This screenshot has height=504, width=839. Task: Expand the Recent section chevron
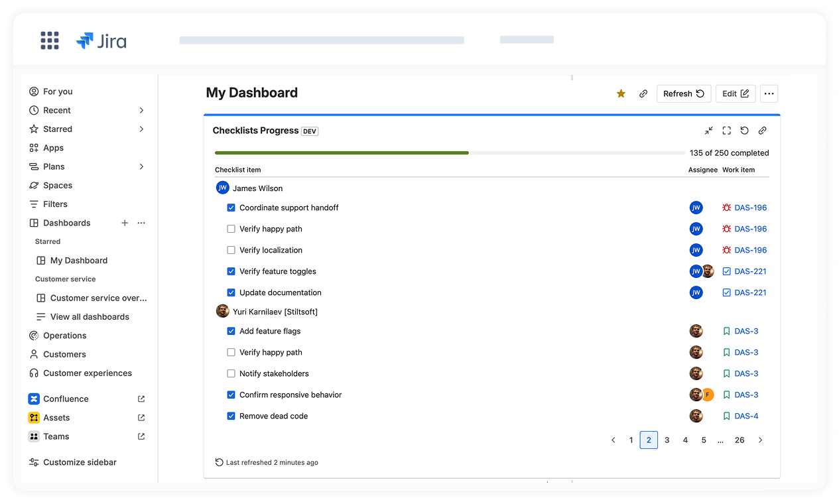click(141, 110)
